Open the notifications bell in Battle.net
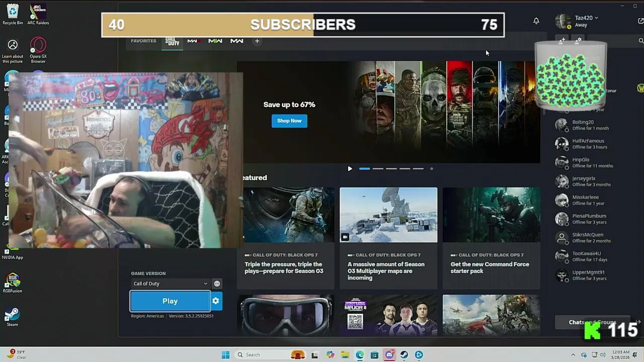The height and width of the screenshot is (362, 644). [x=536, y=21]
